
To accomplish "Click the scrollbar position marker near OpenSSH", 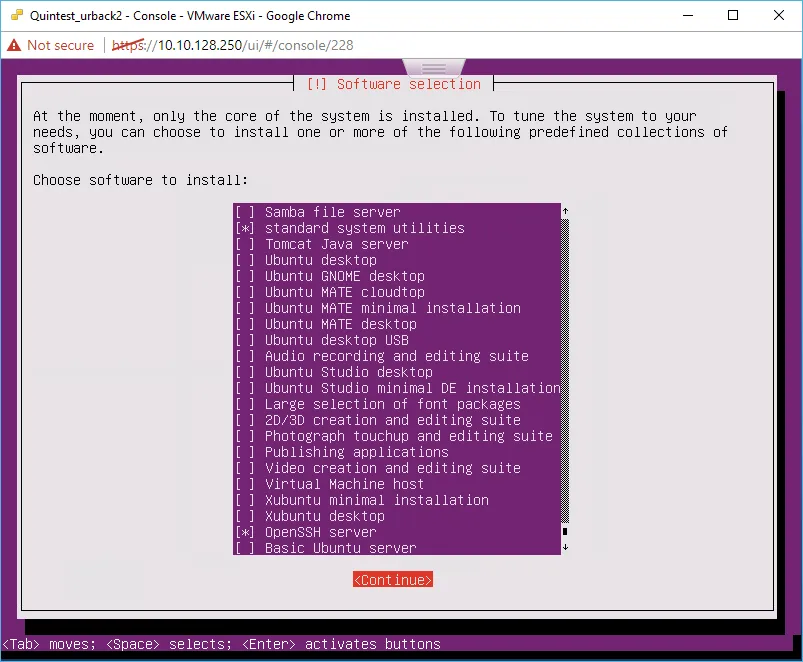I will [x=565, y=531].
